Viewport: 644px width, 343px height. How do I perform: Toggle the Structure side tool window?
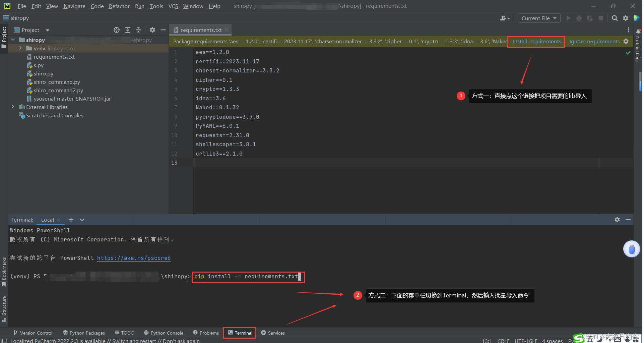click(4, 309)
